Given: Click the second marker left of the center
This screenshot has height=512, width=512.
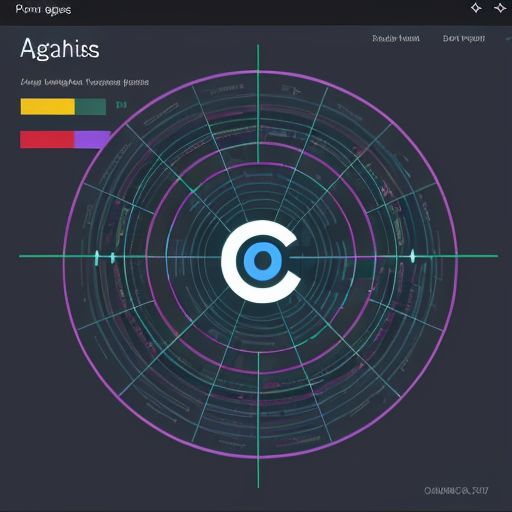Looking at the screenshot, I should coord(113,258).
